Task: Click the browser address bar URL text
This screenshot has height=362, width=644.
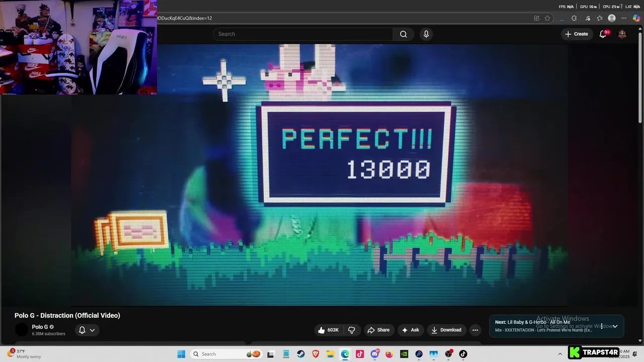Action: click(x=184, y=18)
